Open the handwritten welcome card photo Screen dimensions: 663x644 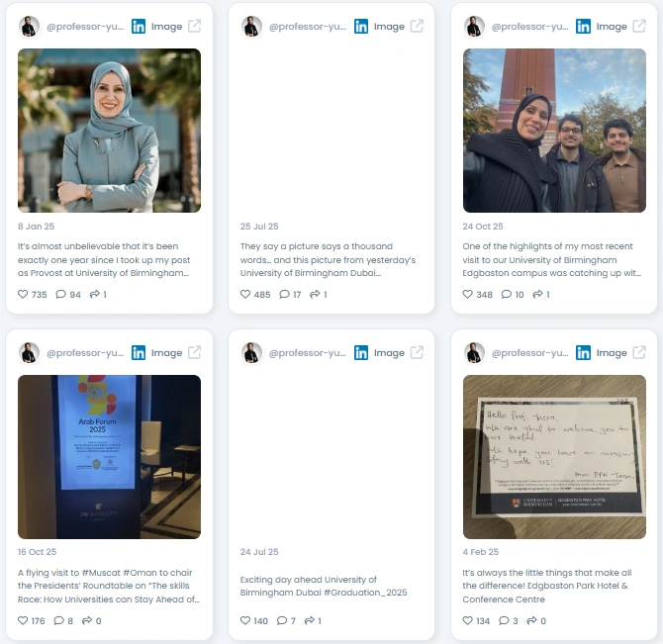(x=554, y=457)
